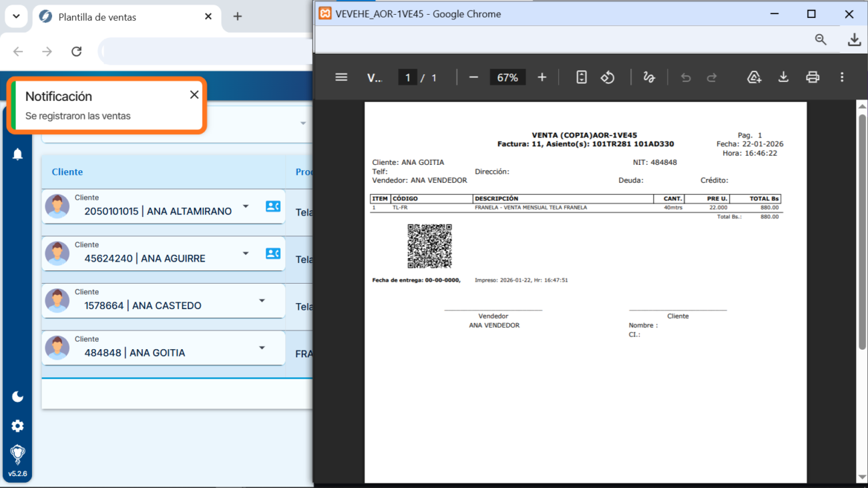This screenshot has width=868, height=488.
Task: View contact card for ANA AGUIRRE
Action: [272, 254]
